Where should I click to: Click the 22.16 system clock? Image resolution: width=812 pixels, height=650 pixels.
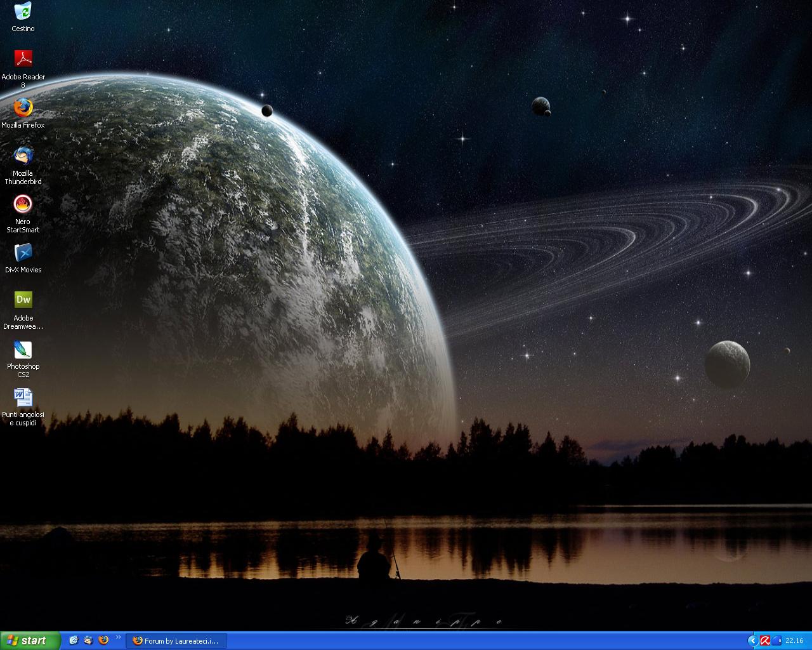click(794, 641)
